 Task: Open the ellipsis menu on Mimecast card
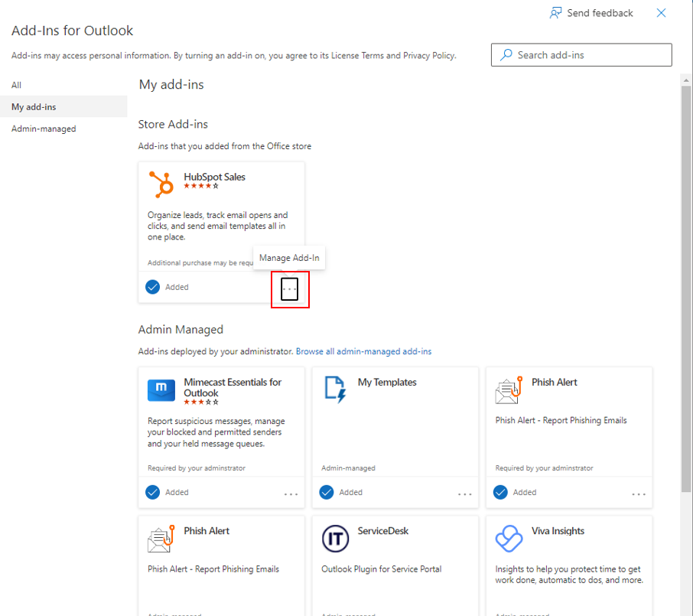pos(291,494)
